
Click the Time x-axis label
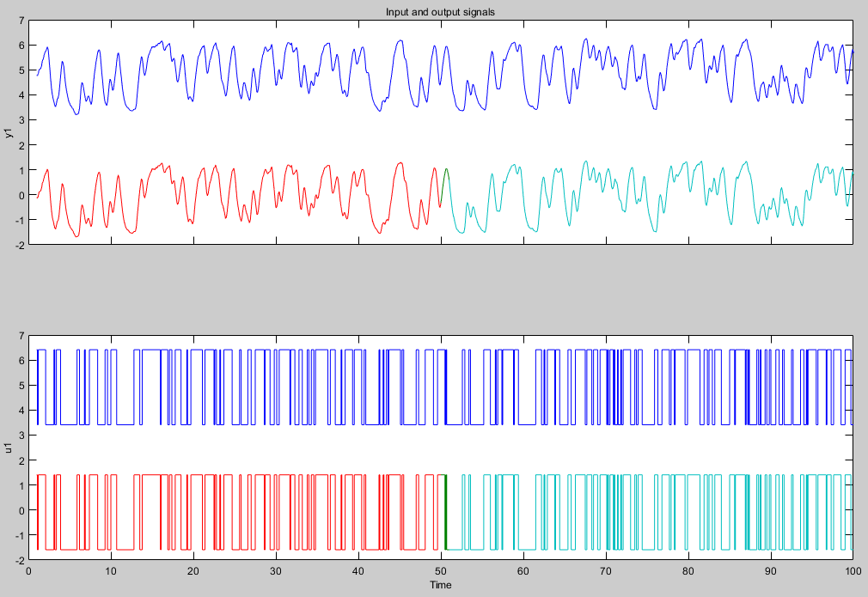pos(440,585)
